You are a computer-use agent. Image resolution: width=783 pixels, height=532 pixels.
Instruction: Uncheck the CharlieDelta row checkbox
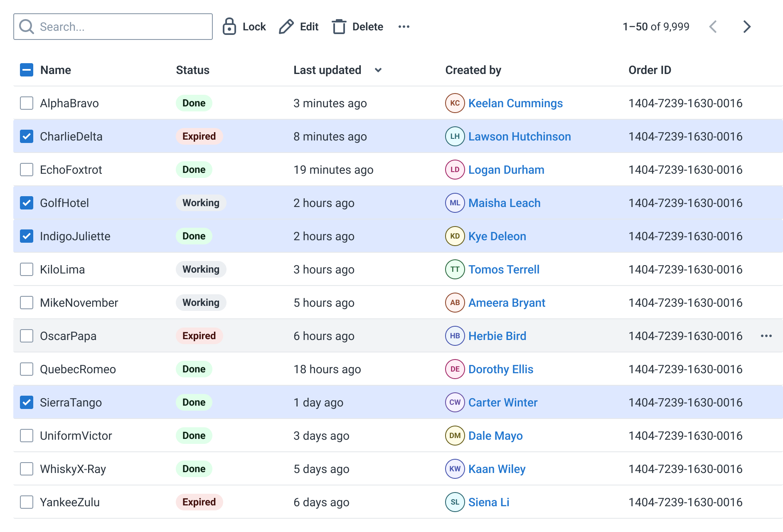27,136
